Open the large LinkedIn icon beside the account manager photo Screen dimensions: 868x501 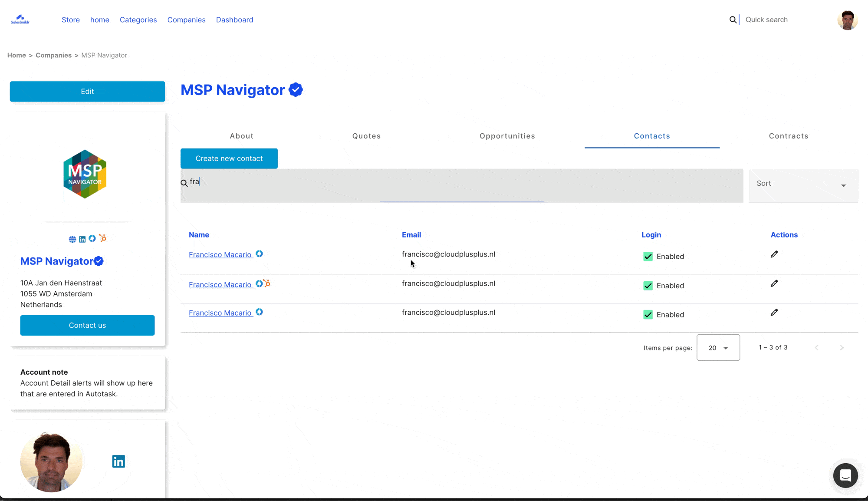pyautogui.click(x=118, y=461)
